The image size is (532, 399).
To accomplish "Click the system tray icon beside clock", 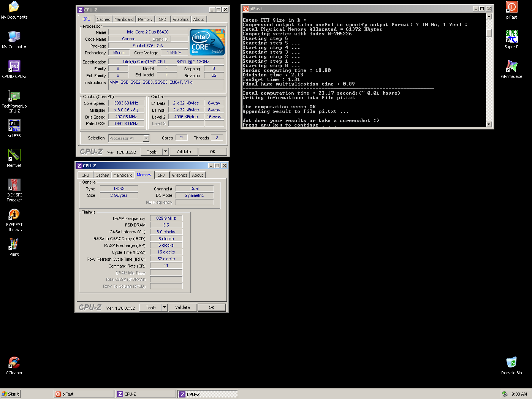I will point(505,394).
